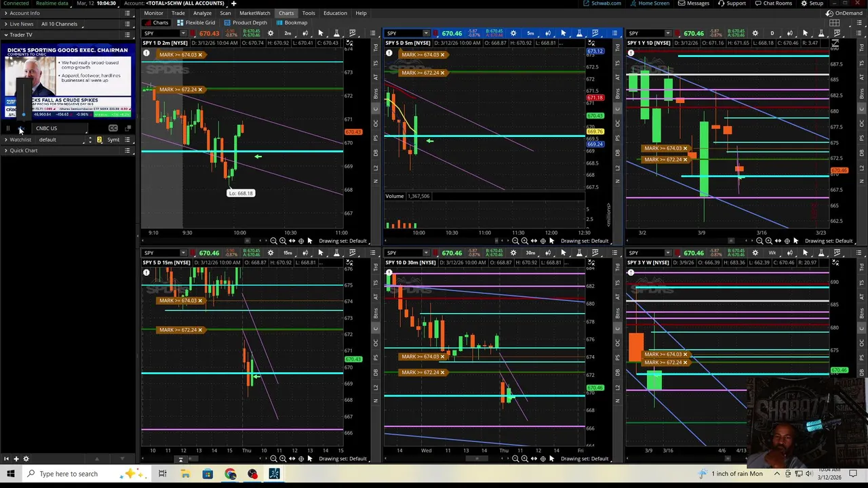Mute the Trader TV audio
Image resolution: width=868 pixels, height=488 pixels.
click(20, 128)
